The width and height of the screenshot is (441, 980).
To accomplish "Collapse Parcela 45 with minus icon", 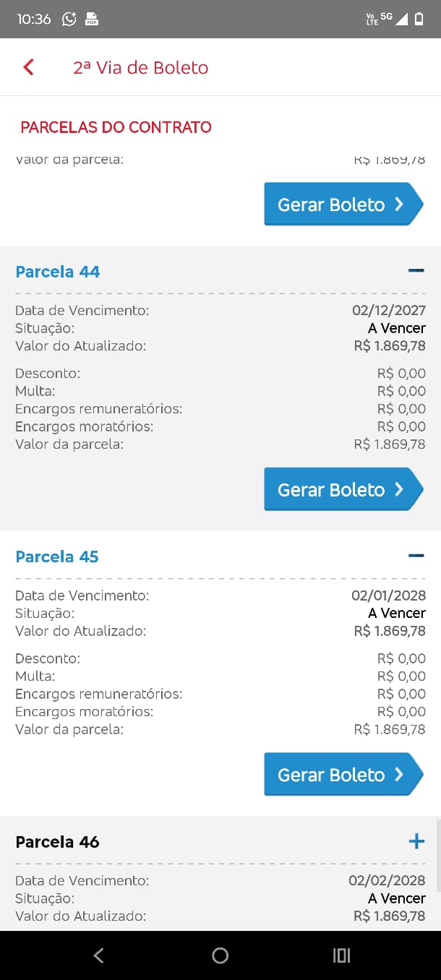I will 416,556.
